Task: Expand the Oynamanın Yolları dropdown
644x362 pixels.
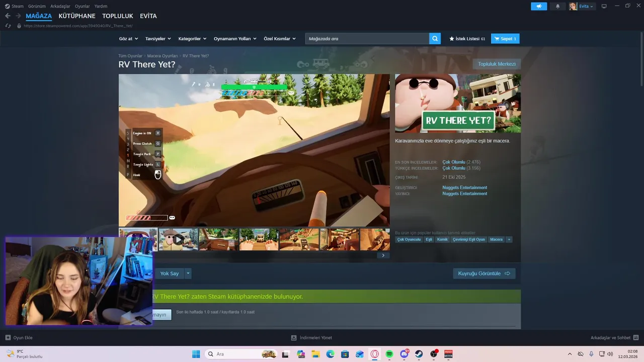Action: (x=235, y=39)
